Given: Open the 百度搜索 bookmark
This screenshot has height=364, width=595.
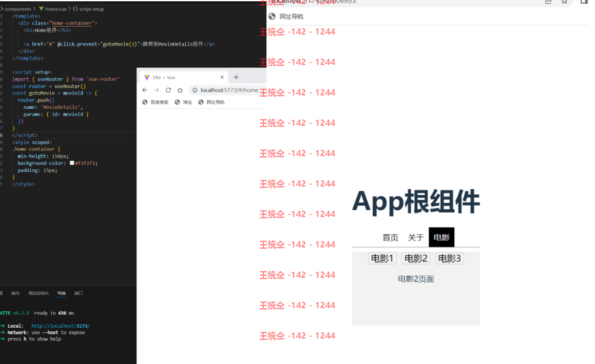Looking at the screenshot, I should 155,102.
